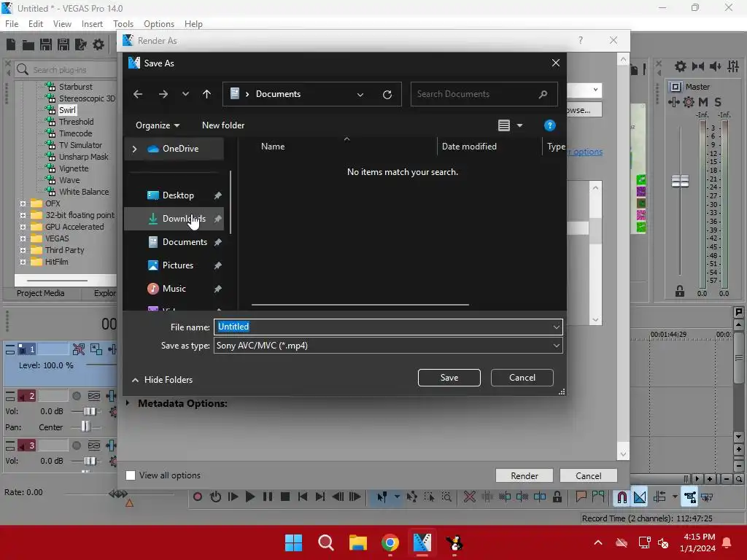Arm track 2 for record
This screenshot has height=560, width=747.
point(76,396)
